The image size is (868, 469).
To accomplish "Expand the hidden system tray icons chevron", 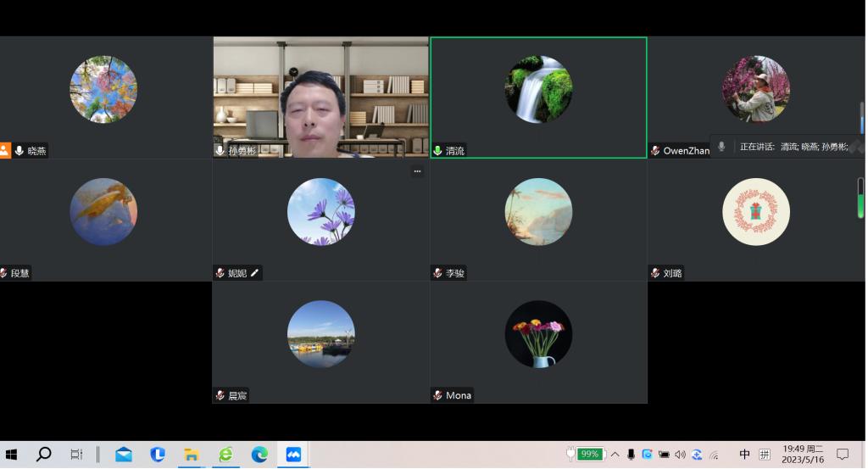I will 615,455.
